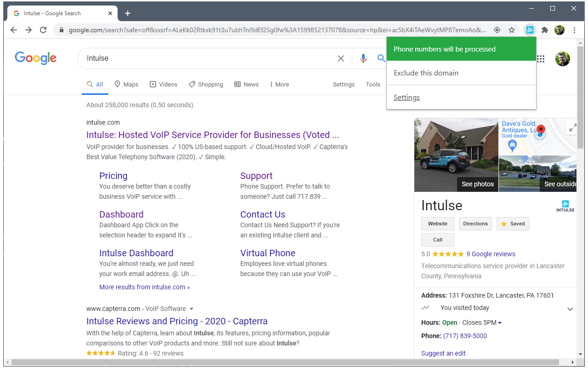588x368 pixels.
Task: Click the Intulse extension icon
Action: [x=530, y=30]
